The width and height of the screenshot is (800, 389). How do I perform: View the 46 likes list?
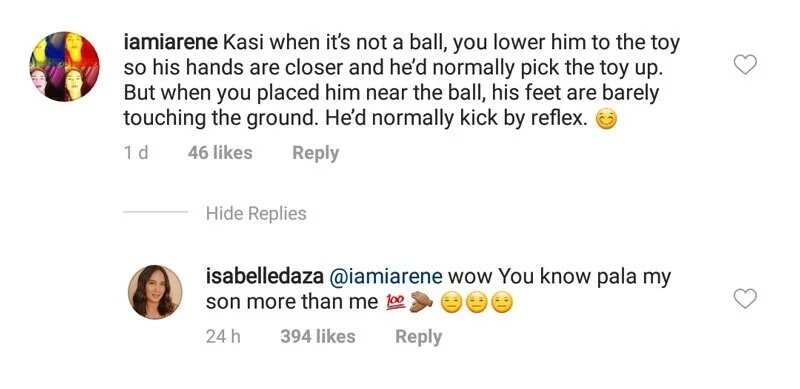tap(220, 153)
